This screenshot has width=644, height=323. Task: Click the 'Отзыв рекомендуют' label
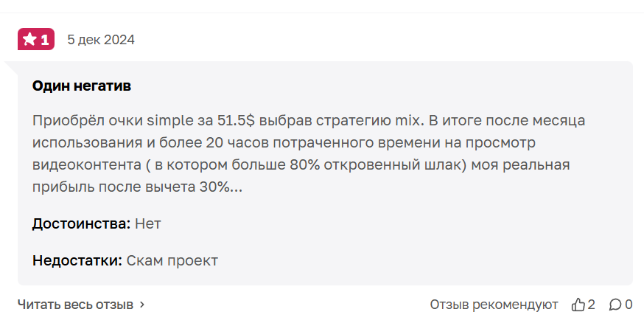(494, 305)
